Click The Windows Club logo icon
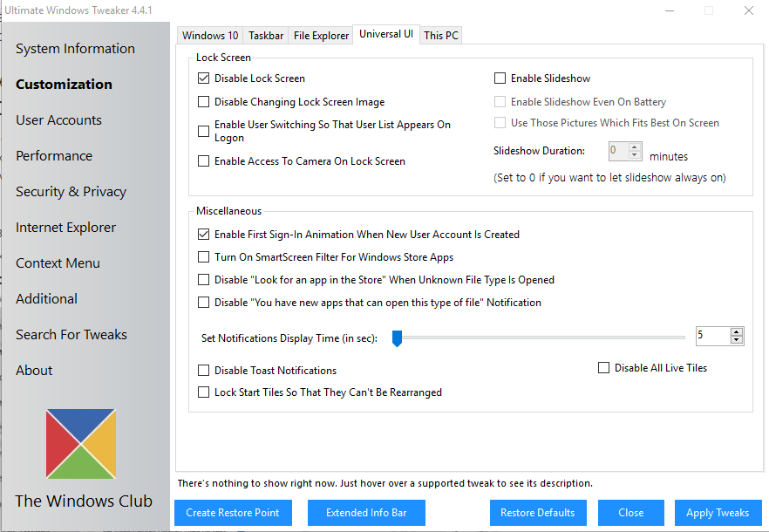Image resolution: width=769 pixels, height=532 pixels. [x=81, y=444]
